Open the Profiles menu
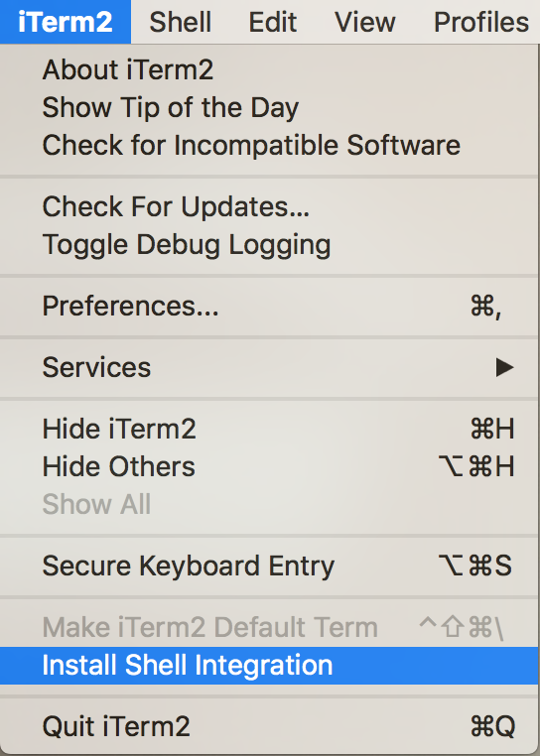The width and height of the screenshot is (540, 756). 480,22
